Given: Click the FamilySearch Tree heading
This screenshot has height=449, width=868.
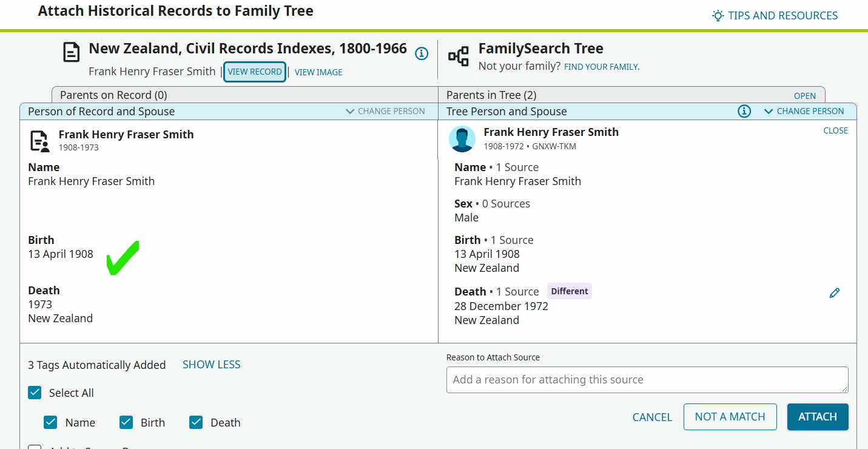Looking at the screenshot, I should pyautogui.click(x=541, y=49).
